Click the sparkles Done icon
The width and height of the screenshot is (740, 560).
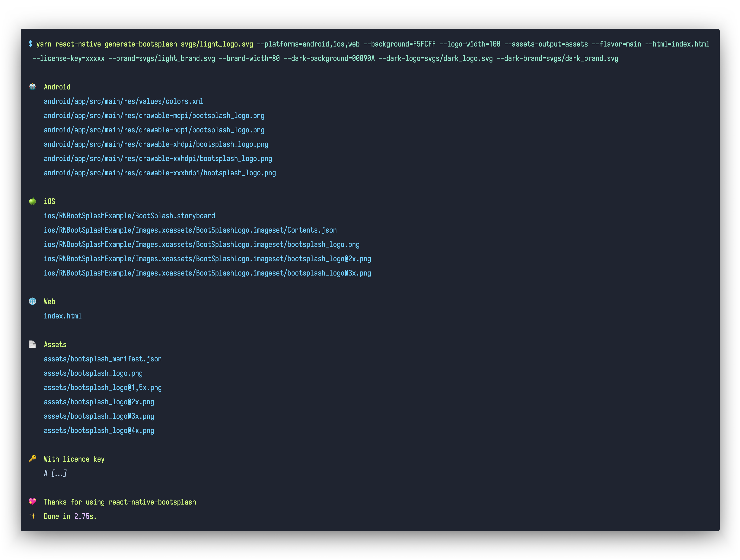(x=32, y=516)
